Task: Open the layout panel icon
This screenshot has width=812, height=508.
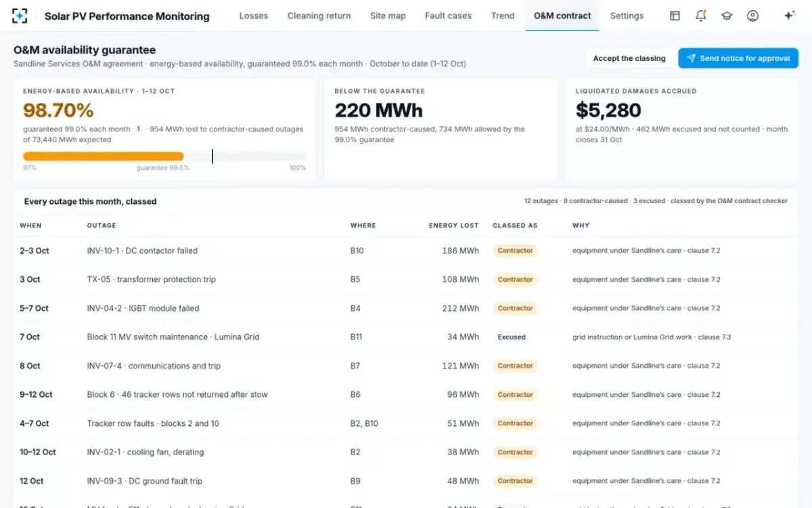Action: (675, 16)
